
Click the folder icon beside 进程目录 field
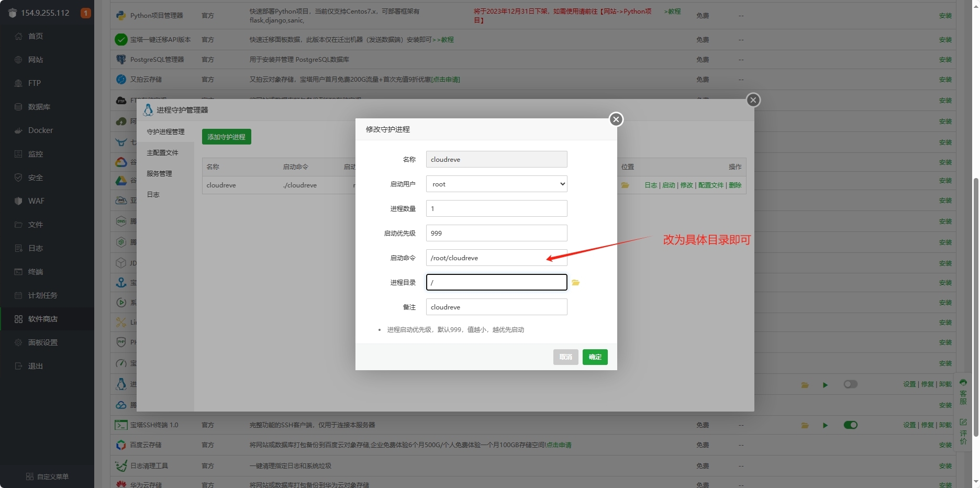[x=575, y=283]
